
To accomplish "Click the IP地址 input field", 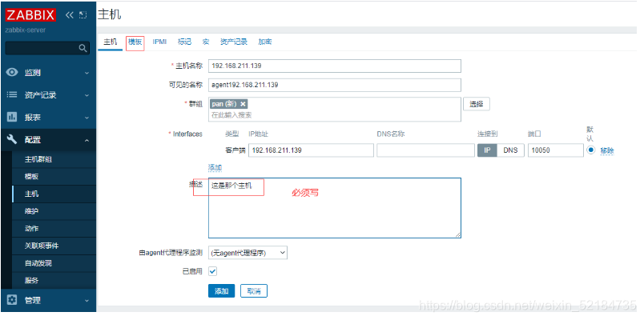I will (311, 150).
